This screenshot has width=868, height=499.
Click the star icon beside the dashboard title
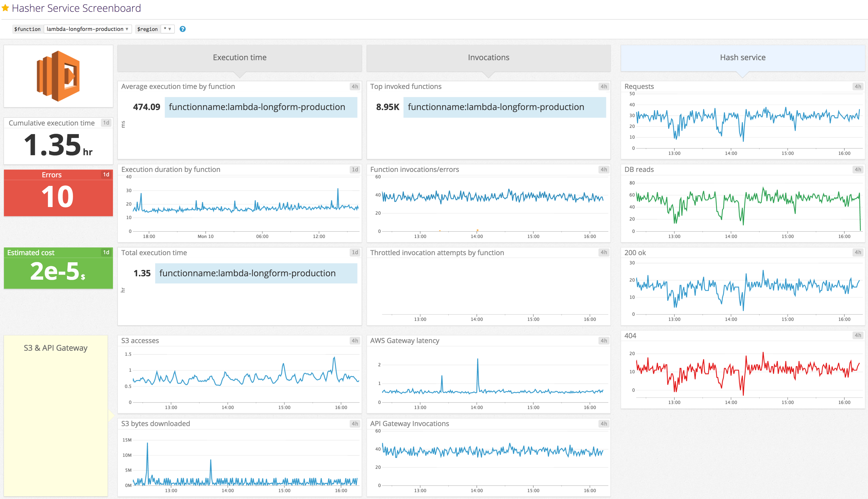point(5,8)
